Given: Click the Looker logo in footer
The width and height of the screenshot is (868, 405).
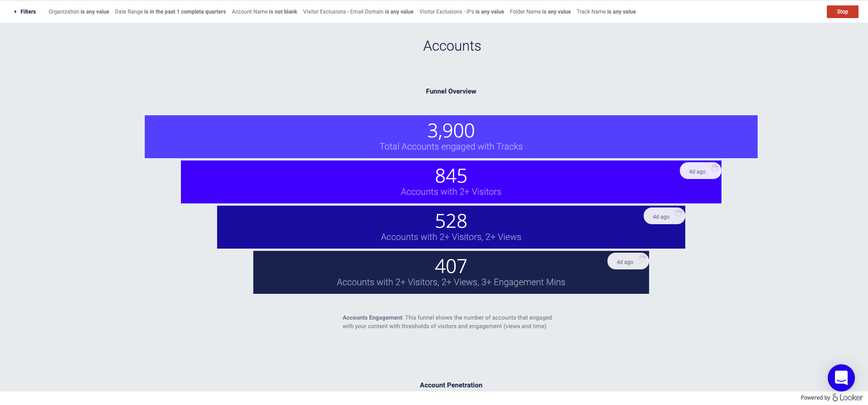Looking at the screenshot, I should [x=847, y=398].
